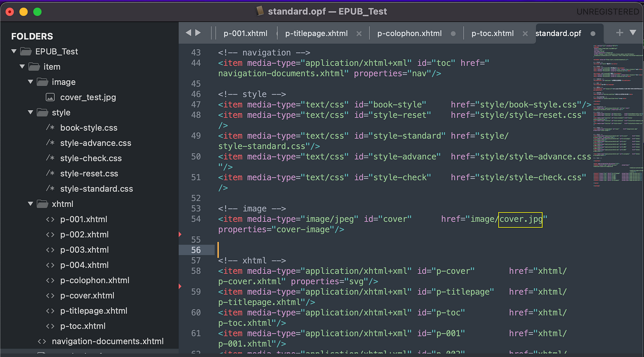Open style-standard.css file
This screenshot has width=644, height=357.
[97, 189]
